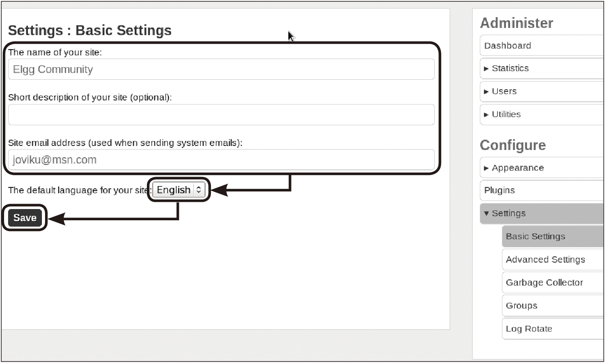The width and height of the screenshot is (606, 364).
Task: Save the basic settings
Action: pyautogui.click(x=25, y=218)
